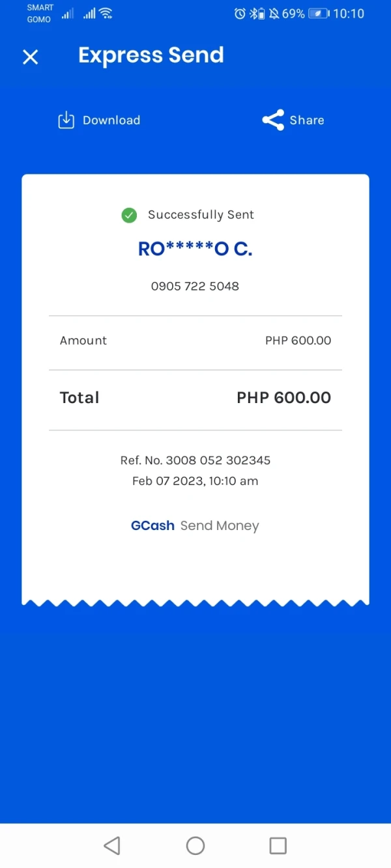
Task: Tap the Express Send title
Action: pos(151,56)
